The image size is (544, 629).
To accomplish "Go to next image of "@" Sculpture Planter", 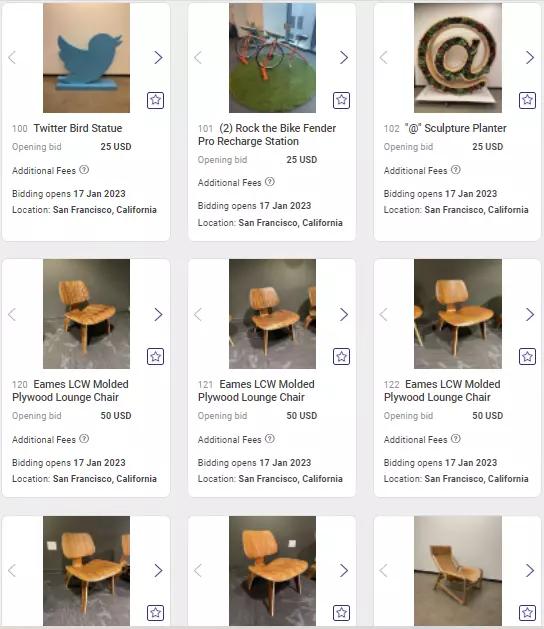I will tap(530, 57).
